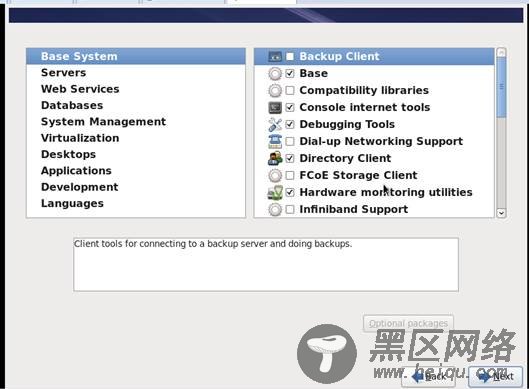Image resolution: width=529 pixels, height=389 pixels.
Task: Click the FCoE Storage Client icon
Action: coord(275,175)
